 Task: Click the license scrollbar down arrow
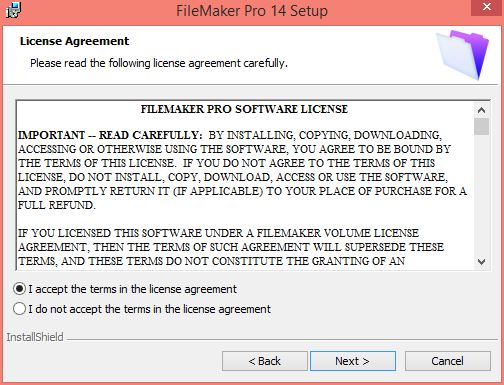[x=481, y=262]
